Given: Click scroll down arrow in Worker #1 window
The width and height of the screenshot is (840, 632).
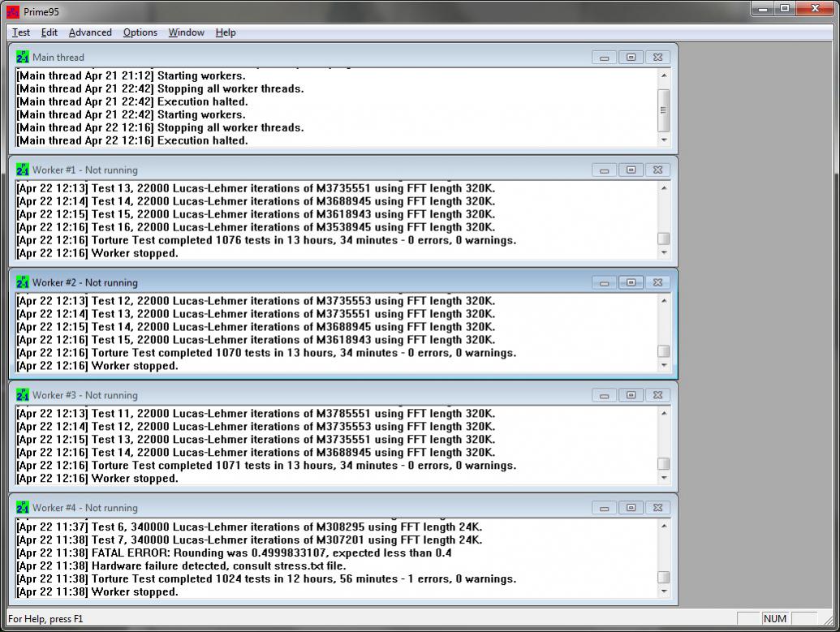Looking at the screenshot, I should [664, 252].
